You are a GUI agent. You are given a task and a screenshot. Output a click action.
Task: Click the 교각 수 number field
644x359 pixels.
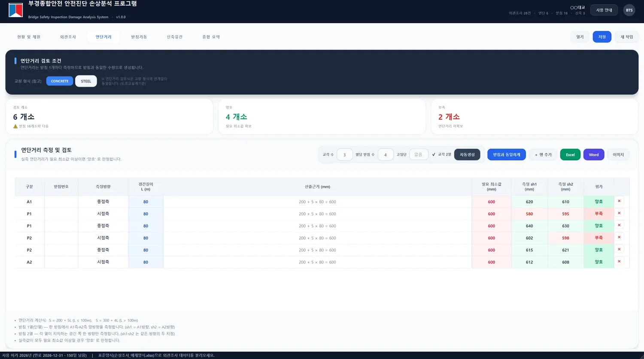(x=344, y=155)
